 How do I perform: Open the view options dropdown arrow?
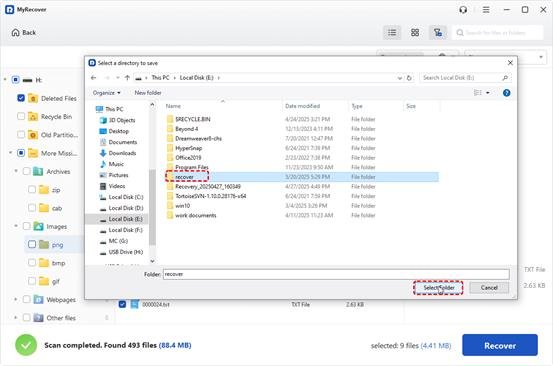[488, 93]
